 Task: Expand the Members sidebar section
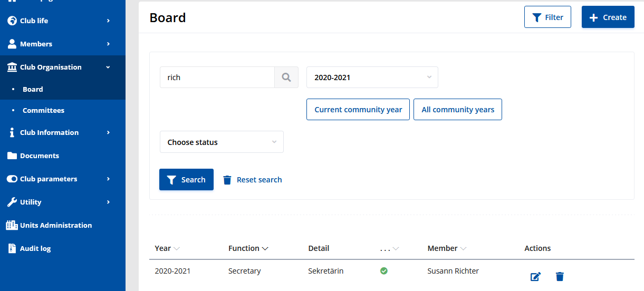36,44
